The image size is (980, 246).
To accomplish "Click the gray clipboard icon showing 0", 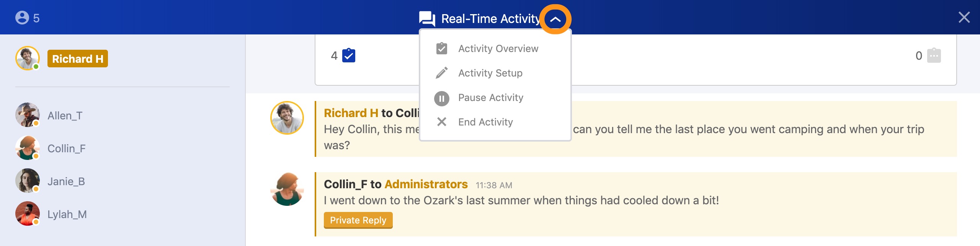I will [x=933, y=55].
